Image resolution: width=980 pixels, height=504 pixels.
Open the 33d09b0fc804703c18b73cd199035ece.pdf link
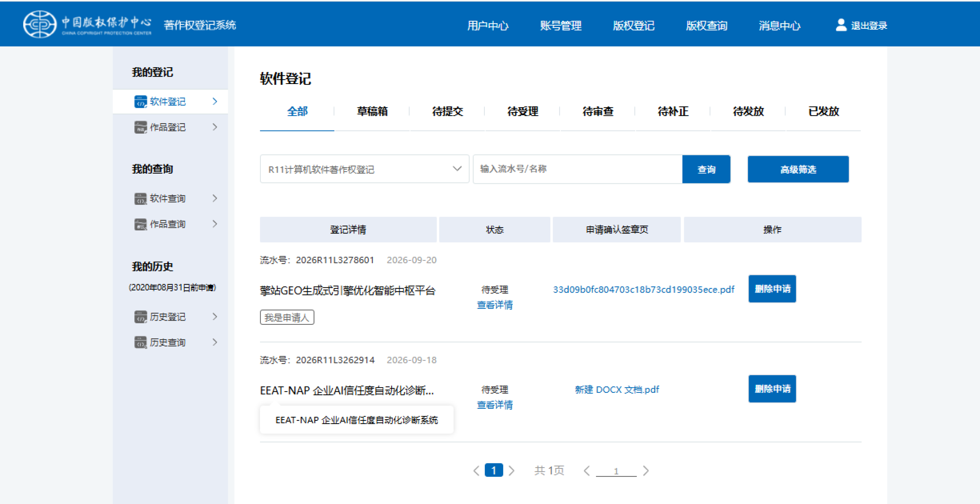(644, 289)
